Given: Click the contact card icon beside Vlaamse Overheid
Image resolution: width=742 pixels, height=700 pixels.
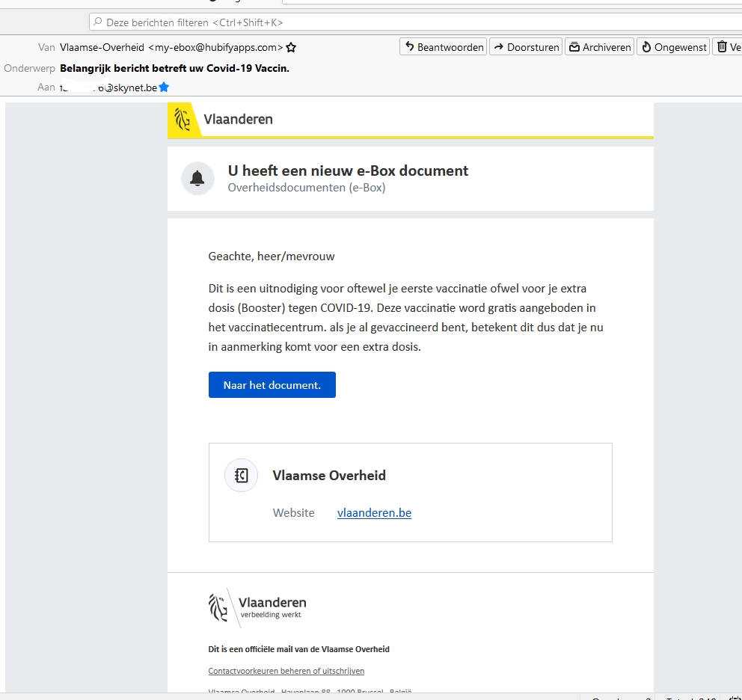Looking at the screenshot, I should coord(241,476).
